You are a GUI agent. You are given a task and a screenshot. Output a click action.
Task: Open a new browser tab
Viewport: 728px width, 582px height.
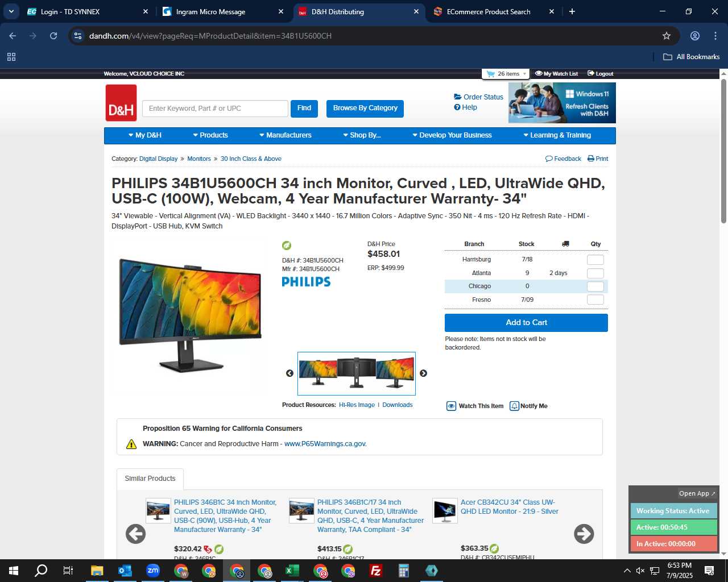pos(572,11)
